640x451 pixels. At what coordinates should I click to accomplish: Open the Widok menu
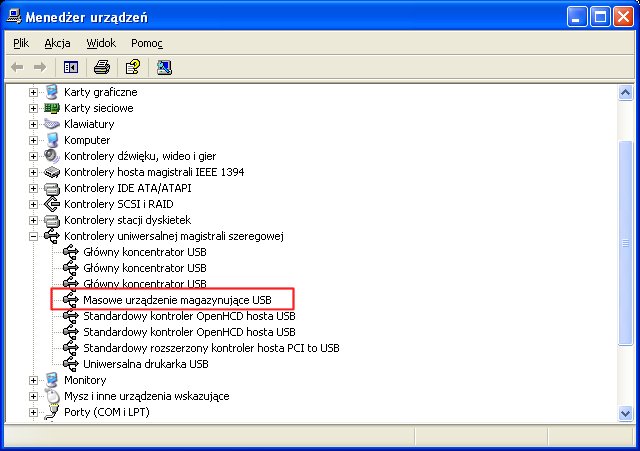point(101,43)
